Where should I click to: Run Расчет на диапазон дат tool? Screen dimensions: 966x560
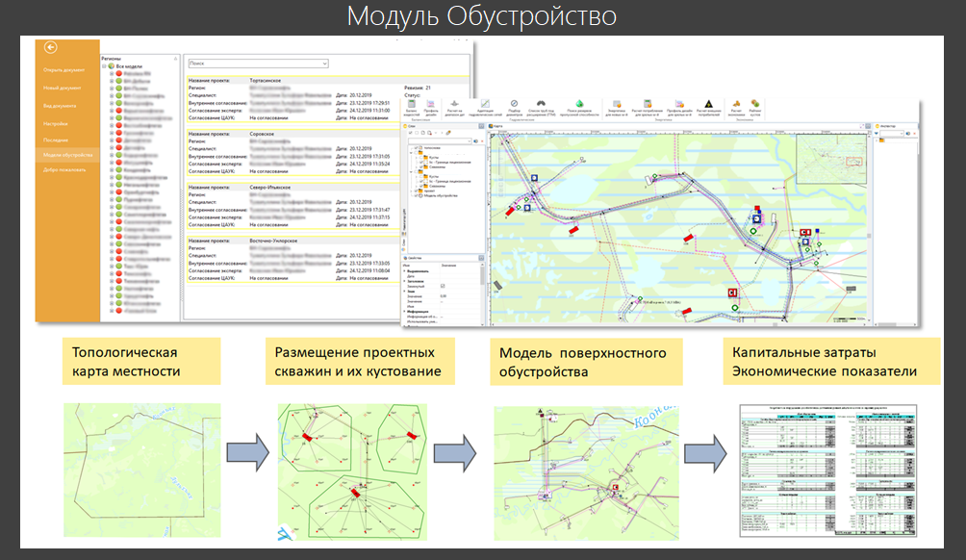click(x=454, y=109)
